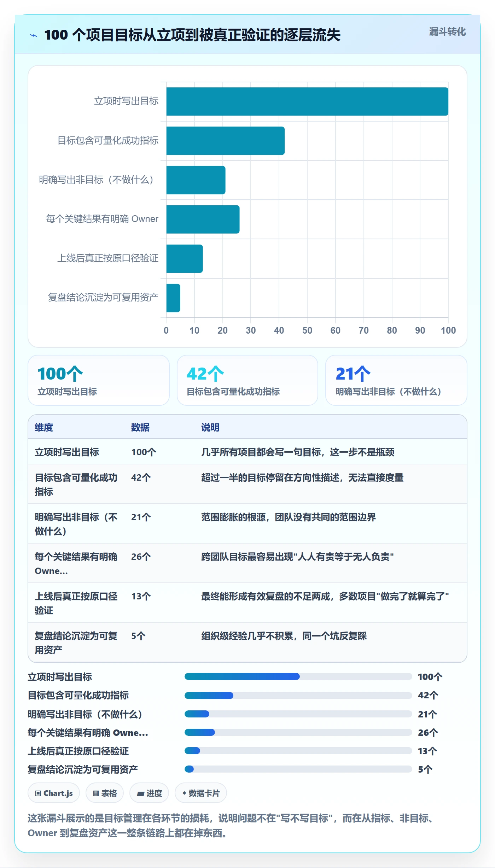Click the 100个 立项时写出目标 stat card
The image size is (495, 868).
(99, 380)
